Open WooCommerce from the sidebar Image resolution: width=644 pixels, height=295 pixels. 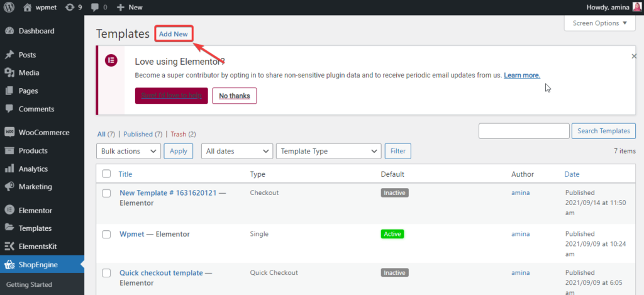43,133
